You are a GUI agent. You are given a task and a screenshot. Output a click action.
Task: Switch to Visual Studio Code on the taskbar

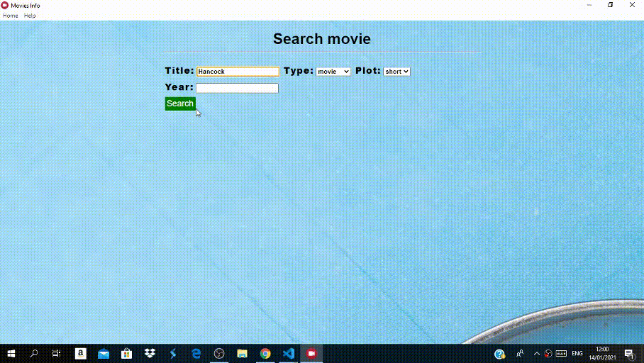pos(289,354)
